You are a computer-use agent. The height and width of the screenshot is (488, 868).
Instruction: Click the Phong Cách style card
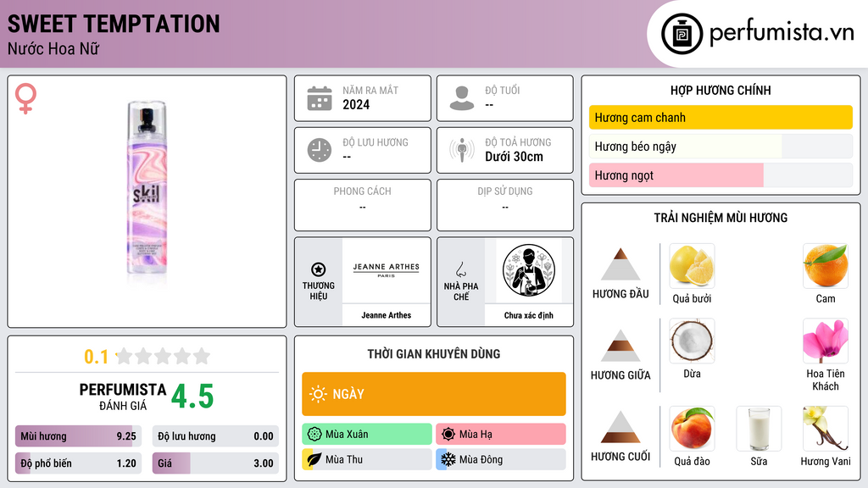(363, 205)
